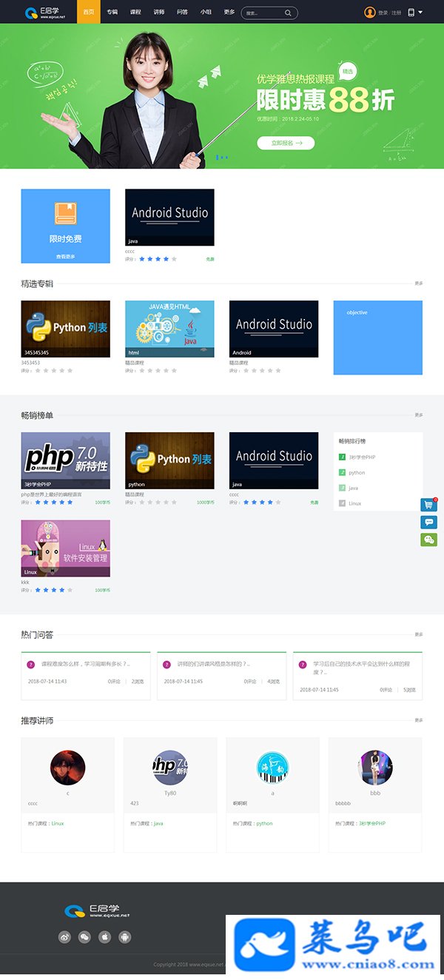
Task: Open Android Studio album in 精选专辑
Action: pyautogui.click(x=274, y=329)
